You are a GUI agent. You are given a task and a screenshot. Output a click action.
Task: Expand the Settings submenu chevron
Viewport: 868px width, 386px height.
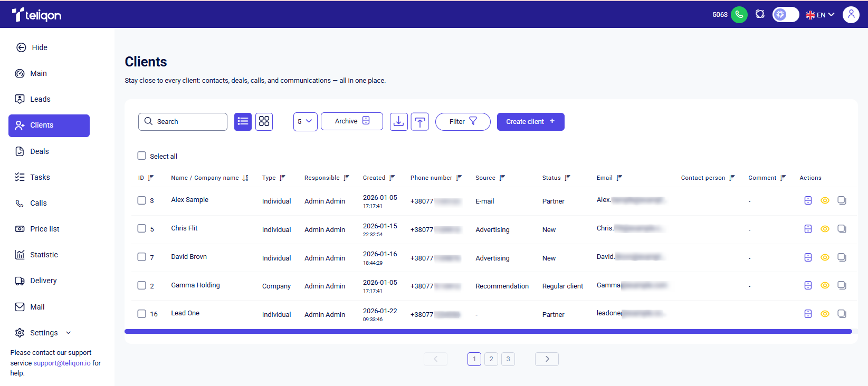pyautogui.click(x=69, y=333)
